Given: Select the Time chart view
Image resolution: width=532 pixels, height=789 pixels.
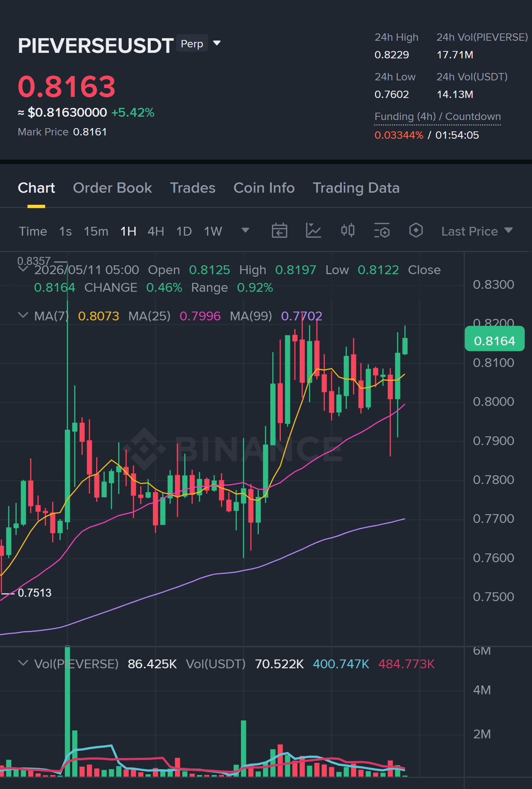Looking at the screenshot, I should (x=33, y=231).
